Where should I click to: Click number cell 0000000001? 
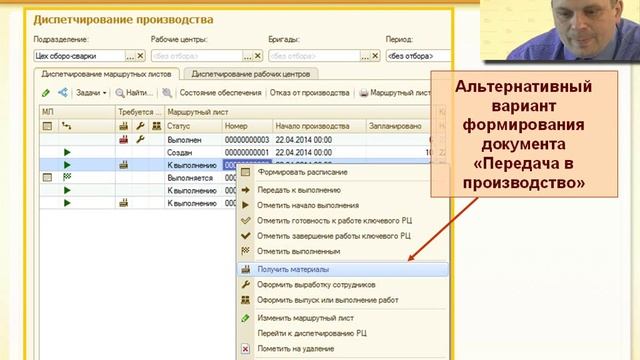[x=247, y=152]
